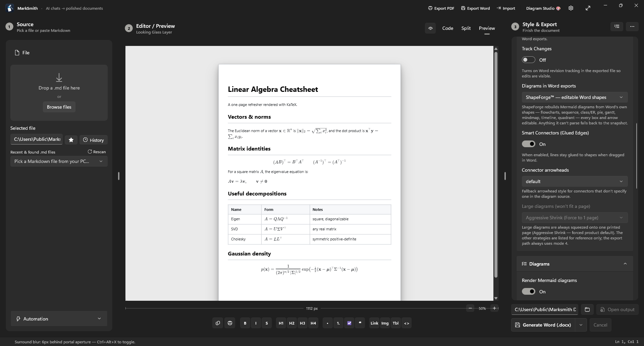Switch to the Code view tab
The height and width of the screenshot is (346, 644).
pyautogui.click(x=448, y=28)
